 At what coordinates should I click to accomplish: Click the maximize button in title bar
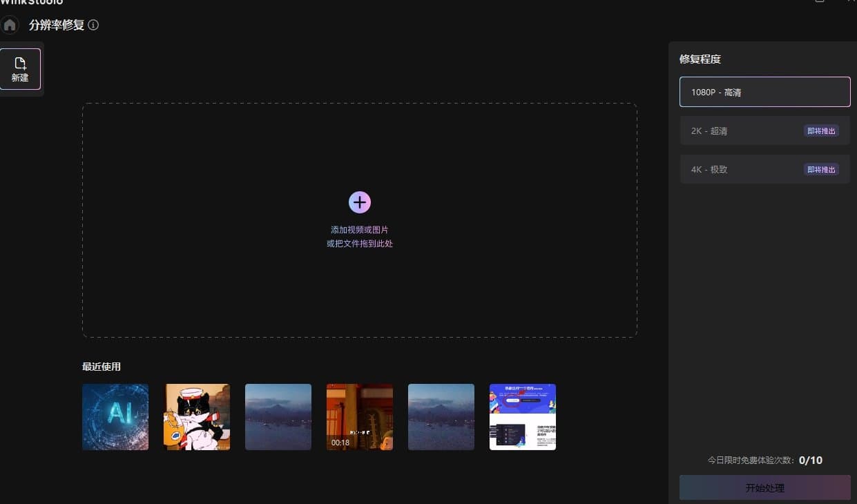(x=820, y=3)
